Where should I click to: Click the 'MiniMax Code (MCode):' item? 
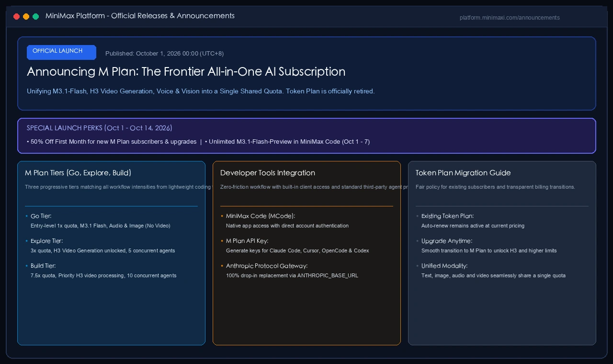261,216
